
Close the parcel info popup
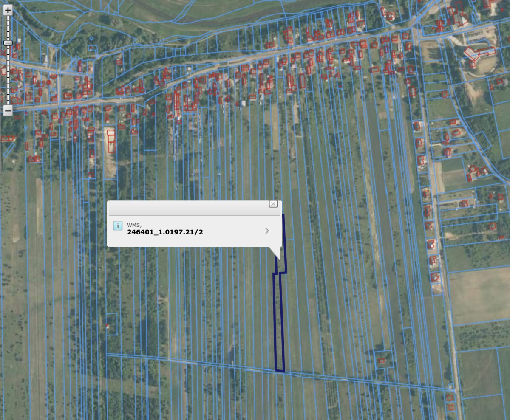click(x=273, y=204)
